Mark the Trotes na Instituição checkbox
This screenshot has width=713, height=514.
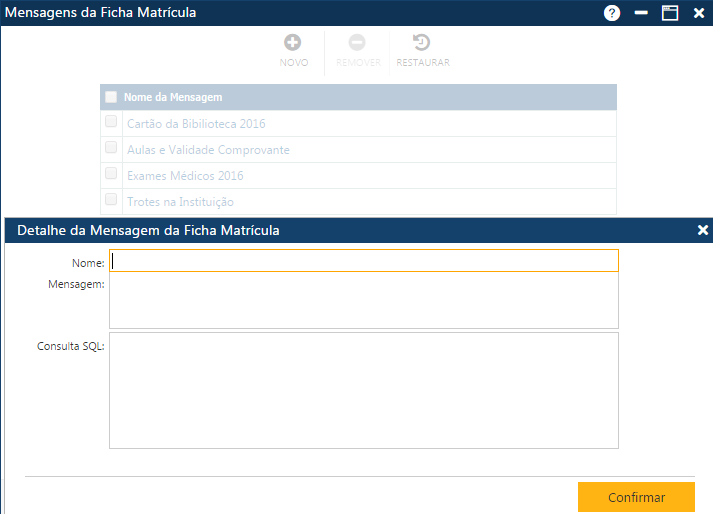pos(111,200)
